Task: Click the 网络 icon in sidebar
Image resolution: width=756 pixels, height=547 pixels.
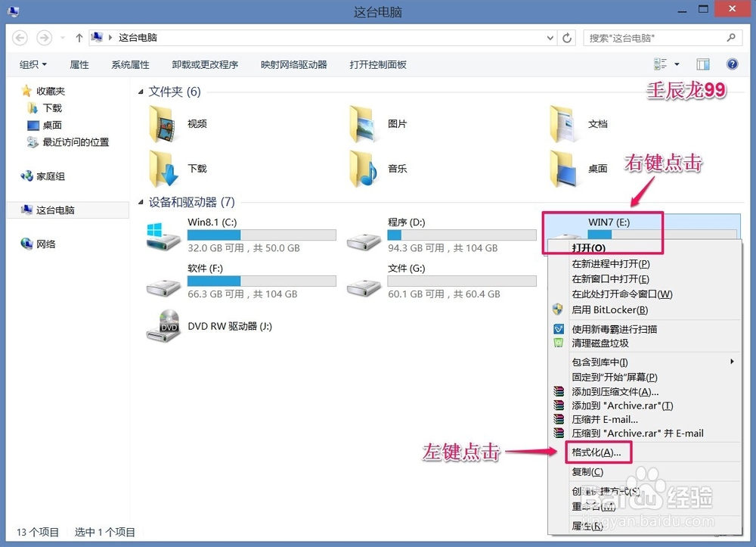Action: [26, 244]
